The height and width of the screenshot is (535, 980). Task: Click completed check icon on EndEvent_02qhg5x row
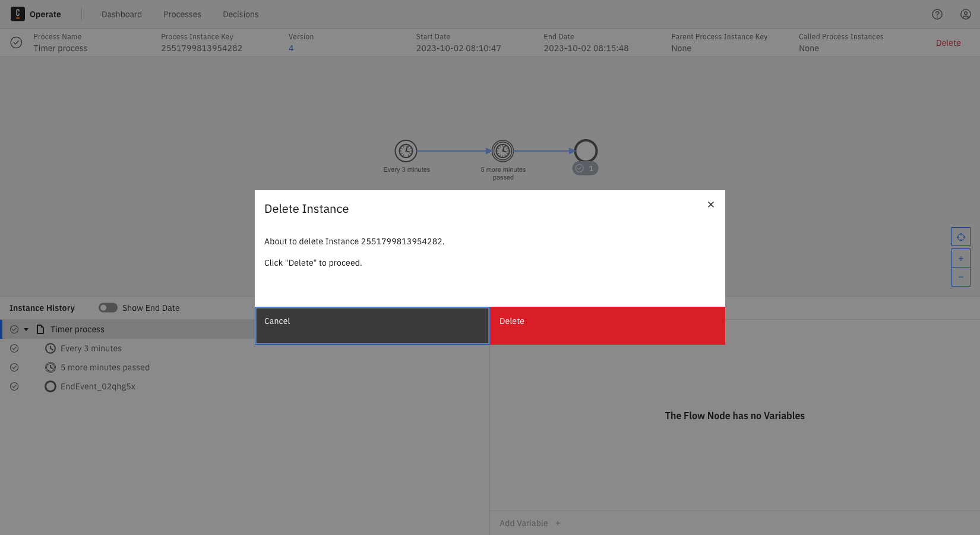pyautogui.click(x=14, y=386)
